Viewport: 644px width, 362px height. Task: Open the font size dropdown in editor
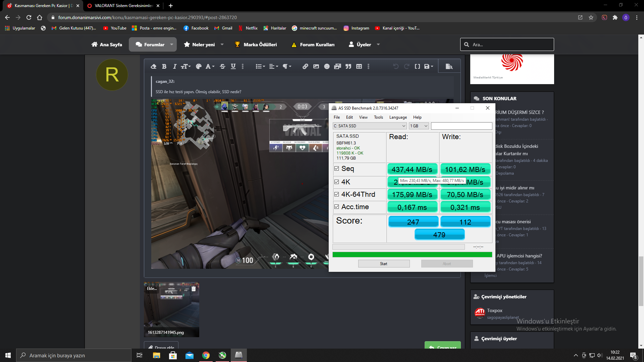pos(185,66)
